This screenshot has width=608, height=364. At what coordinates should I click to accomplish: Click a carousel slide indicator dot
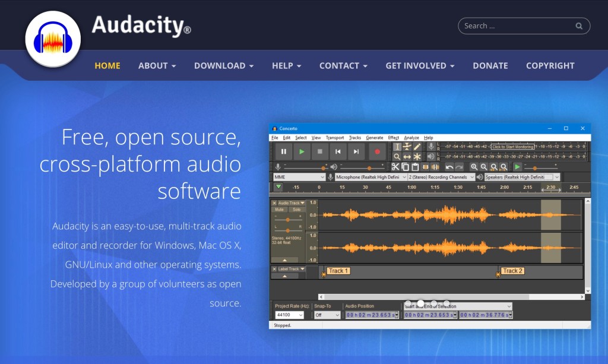pyautogui.click(x=420, y=303)
